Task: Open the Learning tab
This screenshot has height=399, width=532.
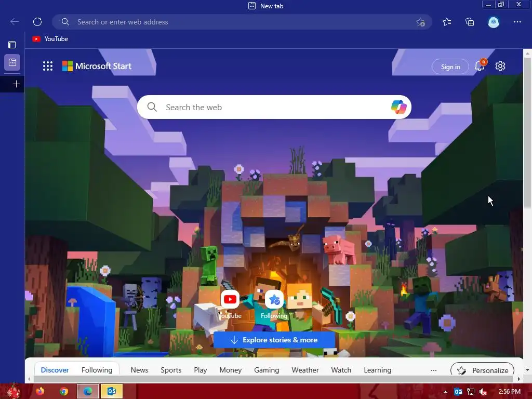Action: tap(377, 370)
